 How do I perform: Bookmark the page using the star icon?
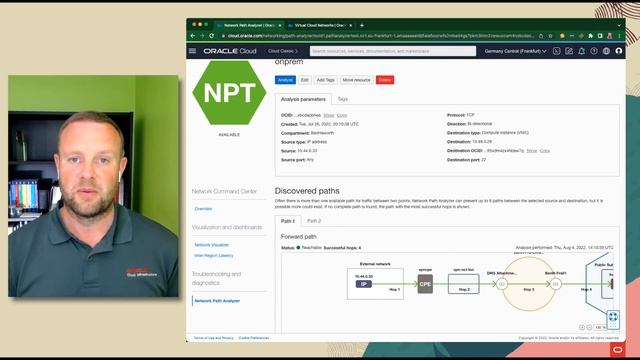pos(550,36)
